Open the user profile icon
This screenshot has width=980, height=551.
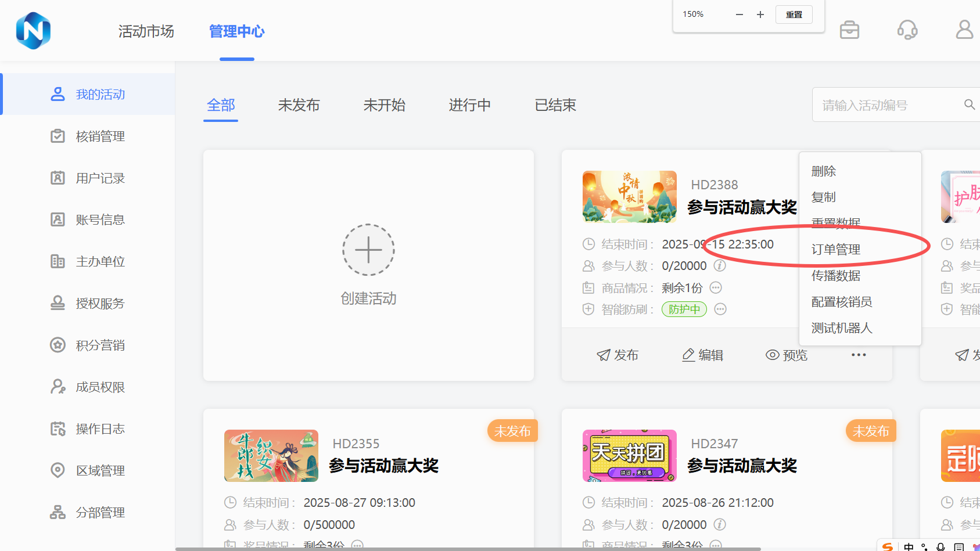(964, 30)
